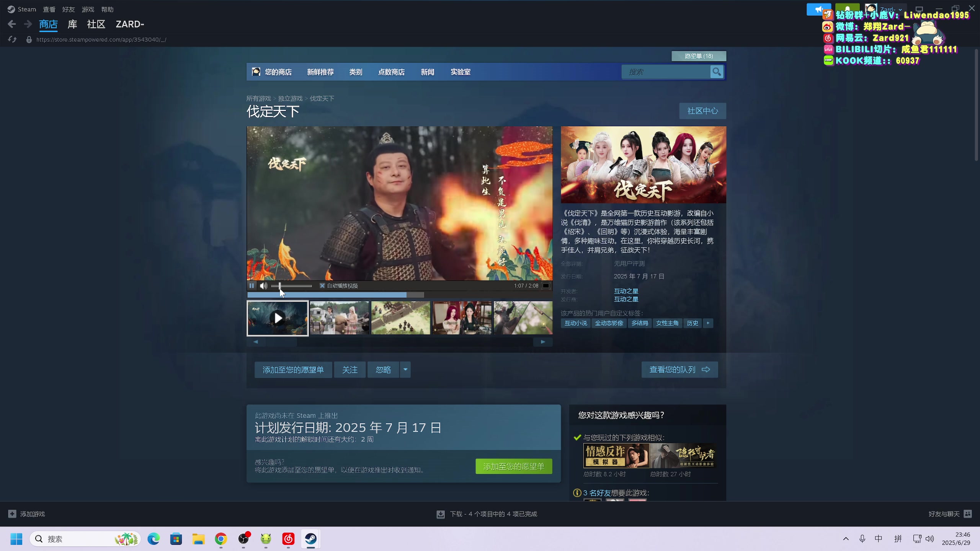Expand the Ignore button dropdown arrow
Viewport: 980px width, 551px height.
(405, 370)
